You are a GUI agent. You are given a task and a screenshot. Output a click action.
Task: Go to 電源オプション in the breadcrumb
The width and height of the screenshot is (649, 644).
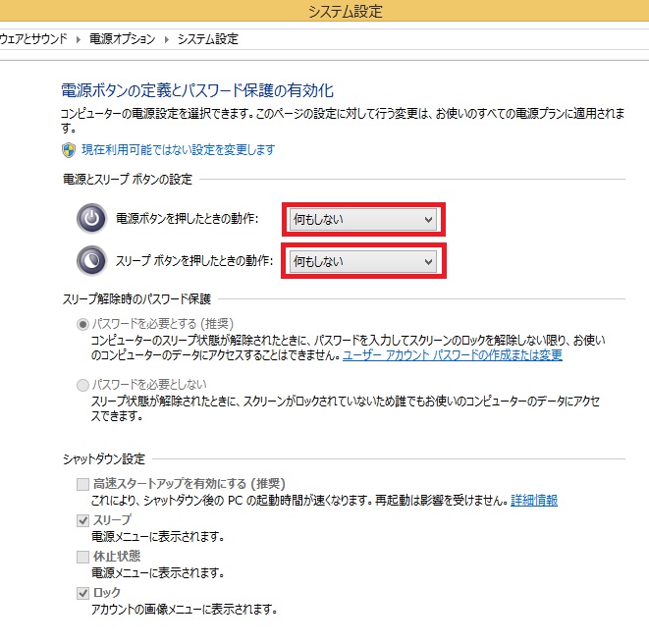pos(122,39)
